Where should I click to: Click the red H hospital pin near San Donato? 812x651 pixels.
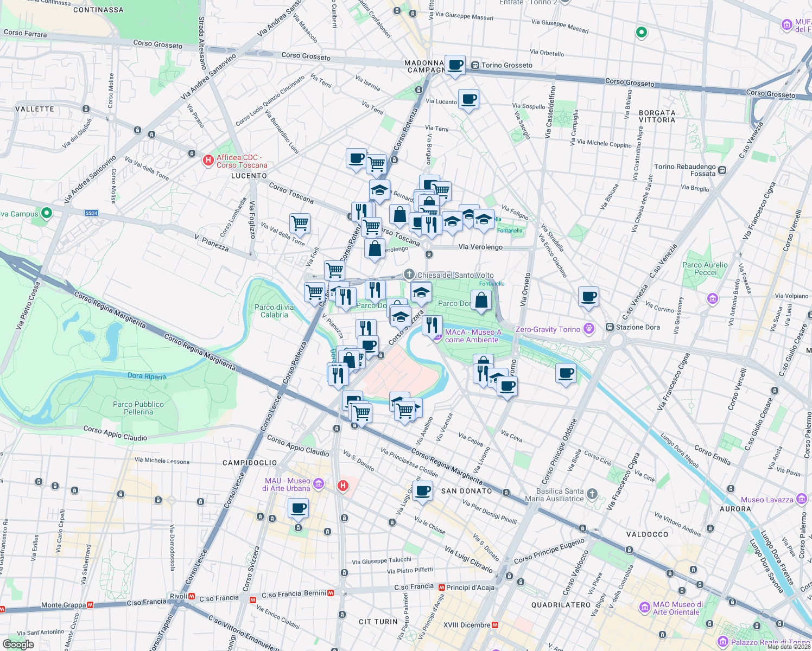pyautogui.click(x=342, y=486)
